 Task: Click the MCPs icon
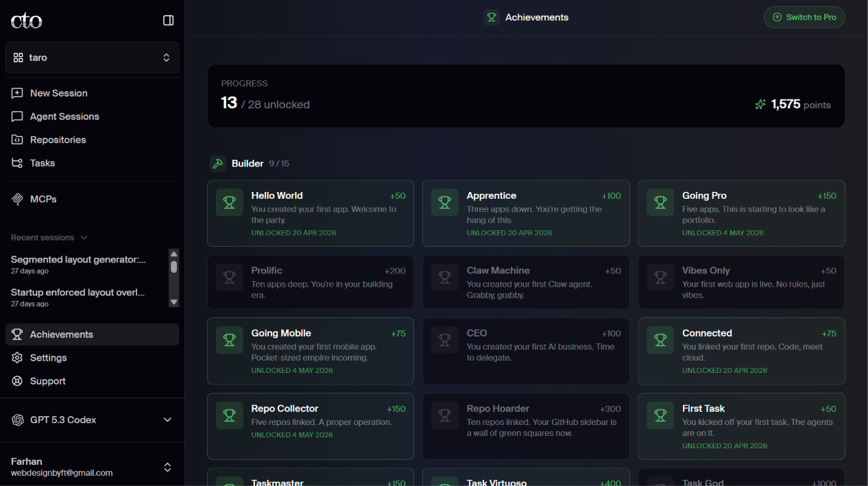pyautogui.click(x=18, y=199)
